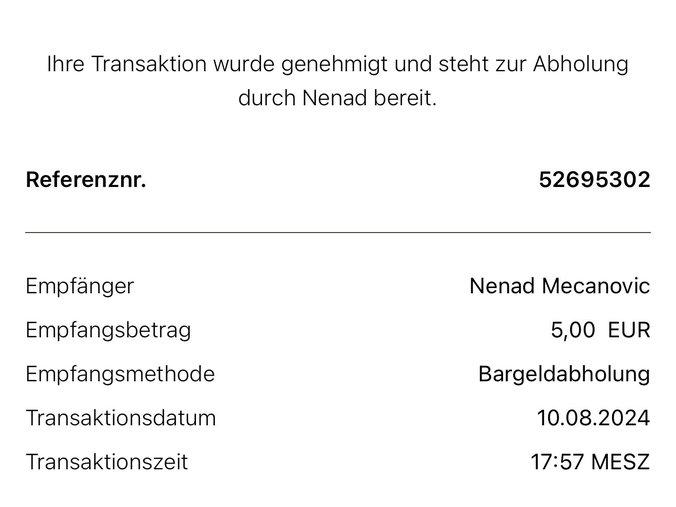
Task: Click the Transaktionszeit label
Action: point(106,462)
